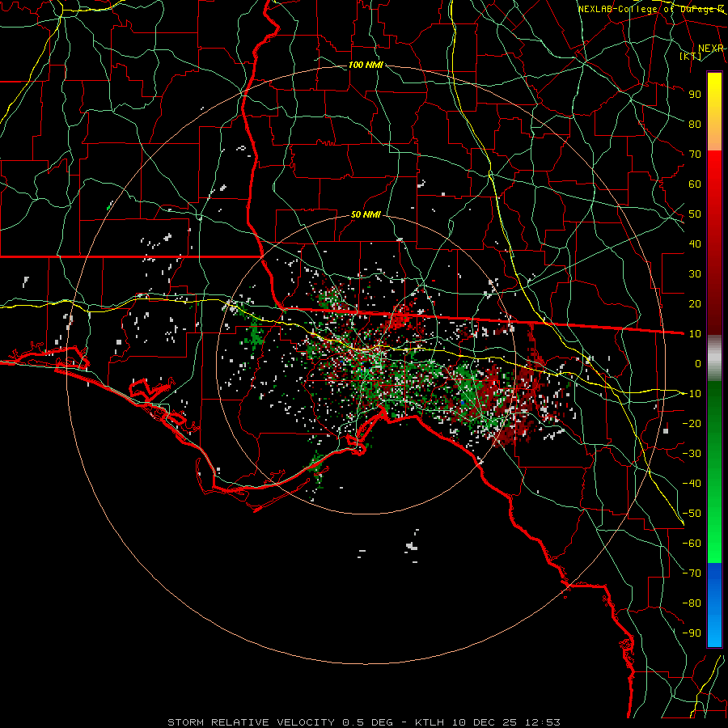
Task: Click the gray zero-velocity band of the color bar
Action: tap(714, 358)
